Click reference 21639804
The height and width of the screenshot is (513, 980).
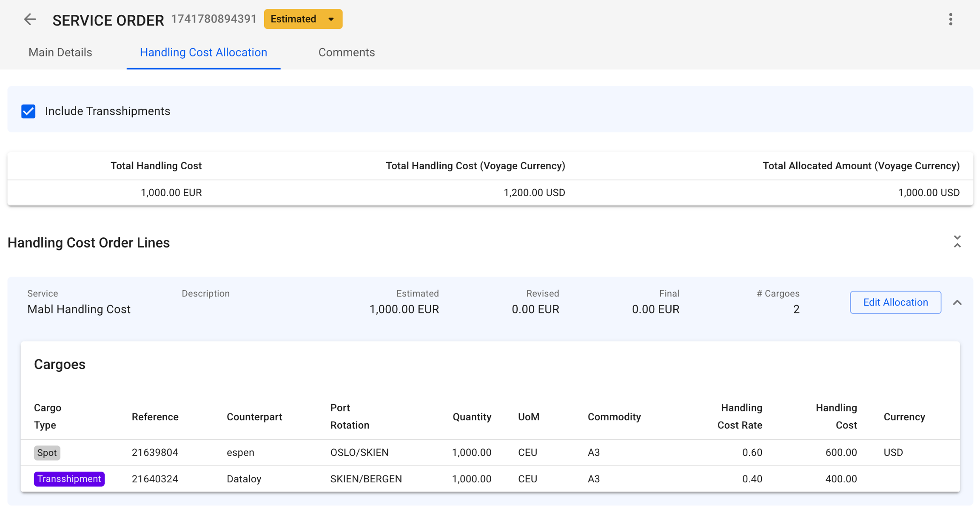tap(155, 453)
